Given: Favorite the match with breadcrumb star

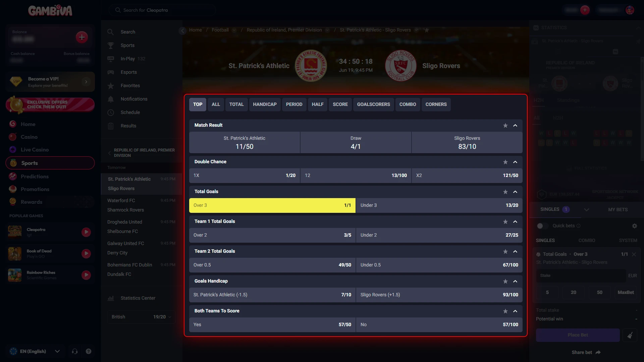Looking at the screenshot, I should (427, 30).
